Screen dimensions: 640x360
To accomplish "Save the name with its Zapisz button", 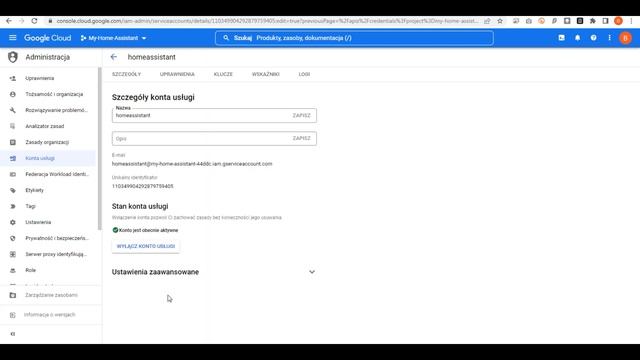I will coord(302,116).
